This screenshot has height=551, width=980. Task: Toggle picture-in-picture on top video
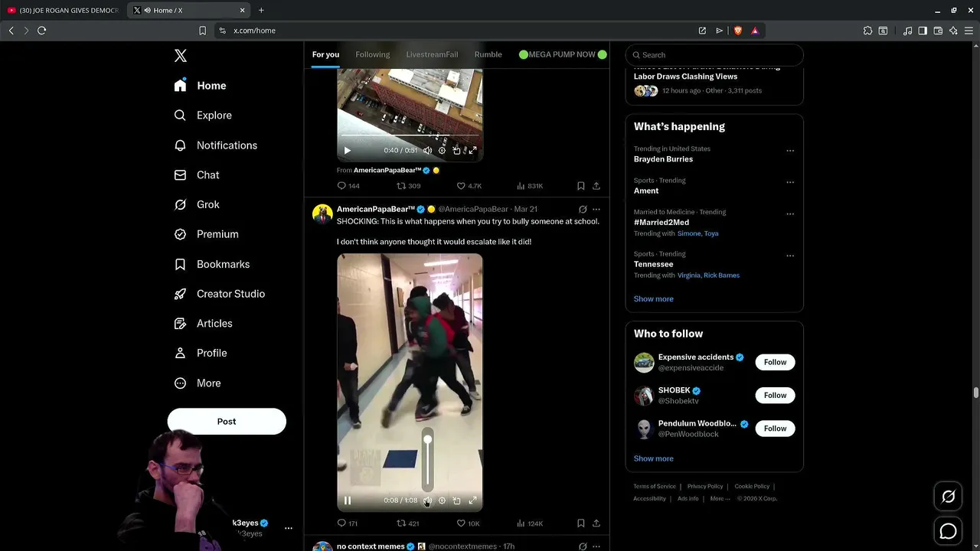click(x=456, y=151)
